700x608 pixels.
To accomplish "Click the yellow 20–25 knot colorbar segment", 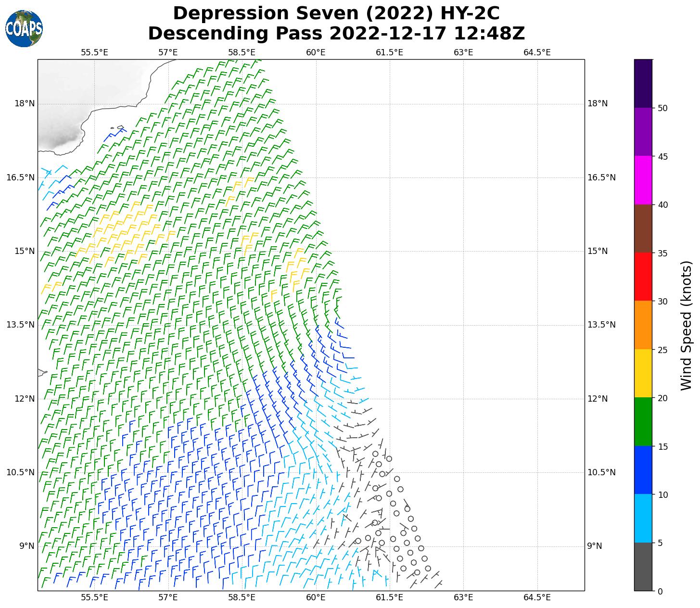I will pos(643,373).
